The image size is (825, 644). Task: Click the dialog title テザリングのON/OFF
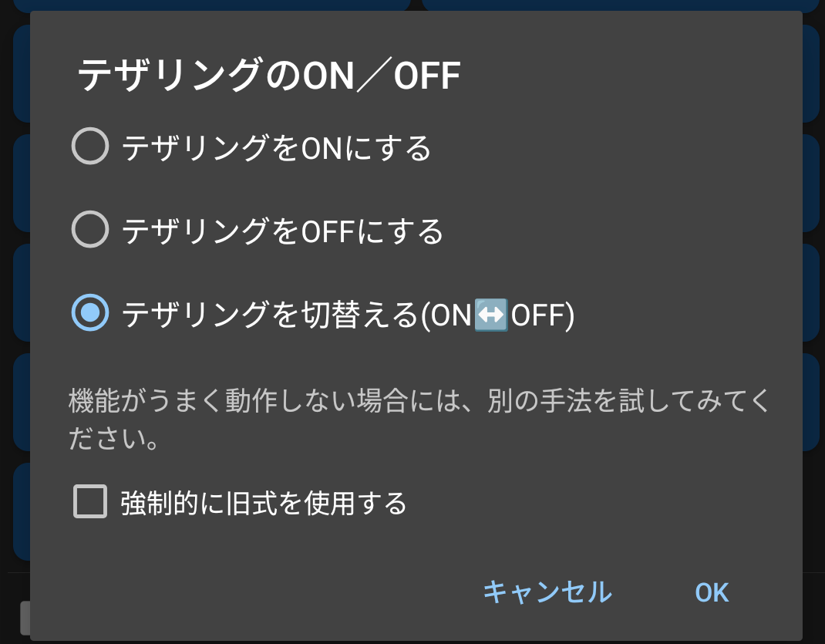pos(269,75)
